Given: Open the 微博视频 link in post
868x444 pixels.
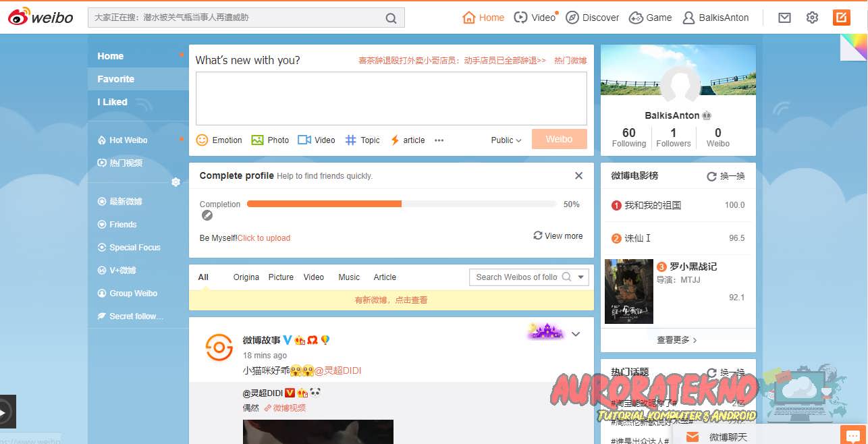Looking at the screenshot, I should [285, 408].
